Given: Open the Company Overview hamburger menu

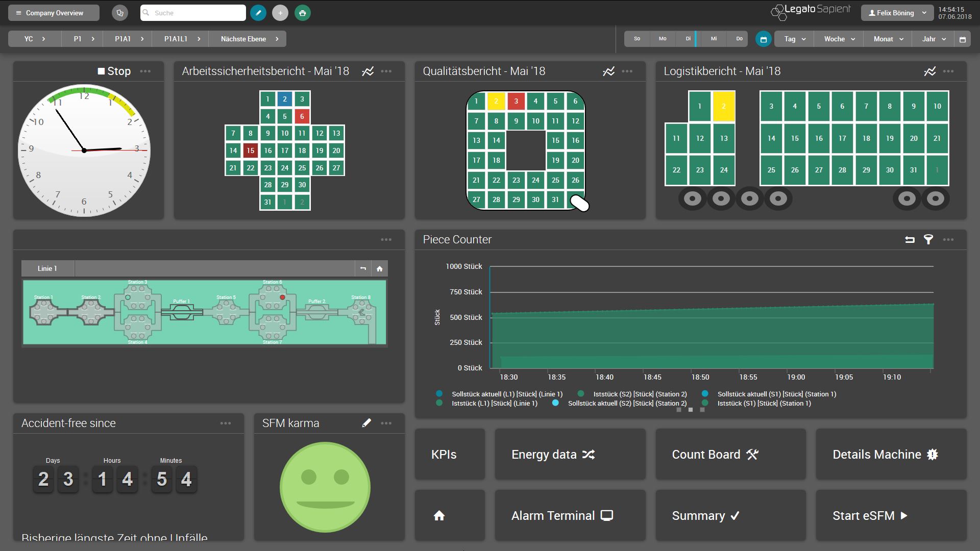Looking at the screenshot, I should tap(54, 13).
